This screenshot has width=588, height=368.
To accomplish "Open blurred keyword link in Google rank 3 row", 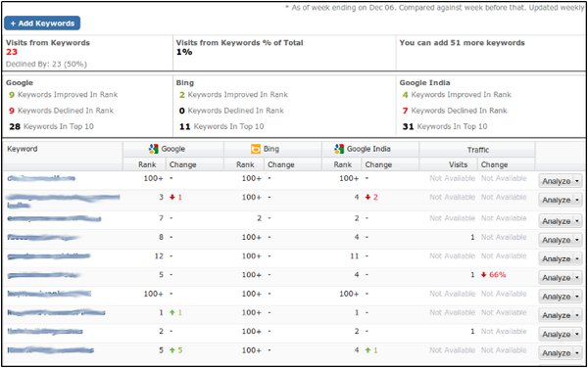I will (x=64, y=201).
